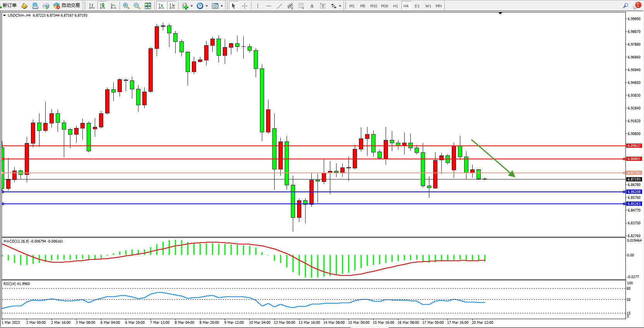
Task: Tile chart windows icon
Action: point(148,6)
